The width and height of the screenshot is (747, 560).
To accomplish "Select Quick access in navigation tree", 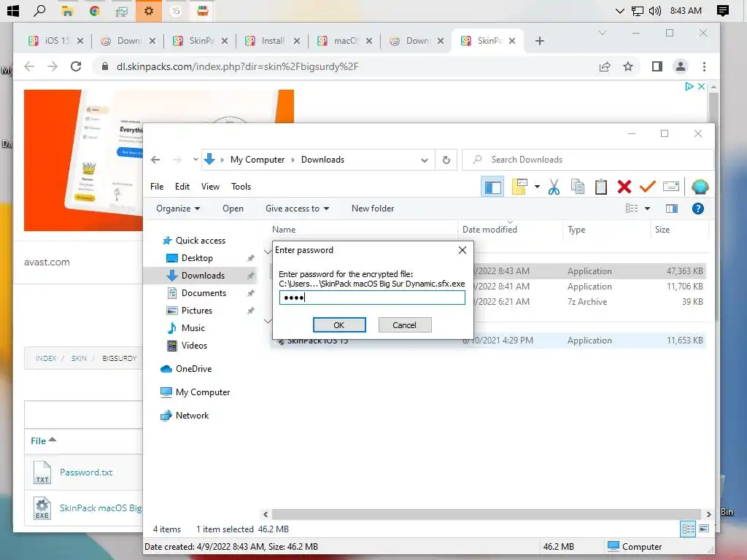I will pyautogui.click(x=200, y=241).
